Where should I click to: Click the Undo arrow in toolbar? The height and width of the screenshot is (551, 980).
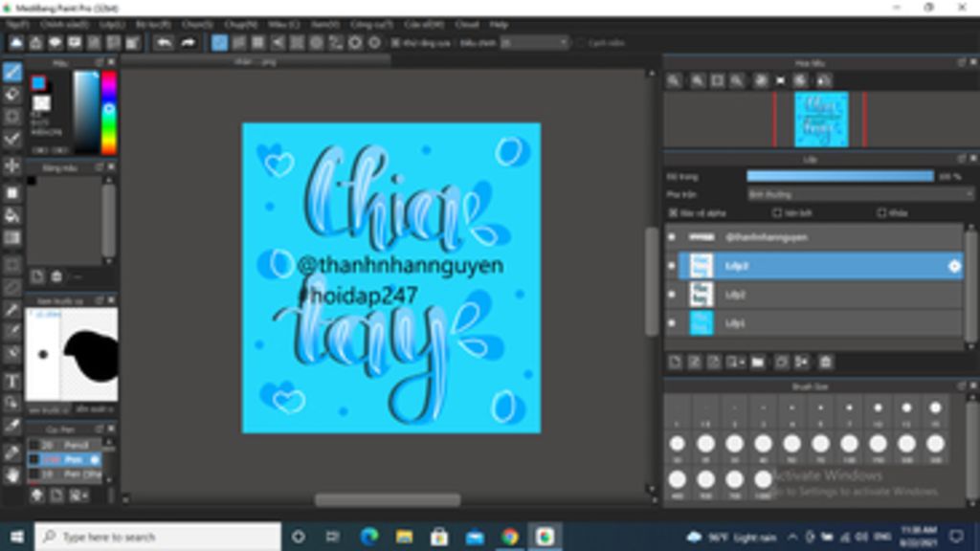pyautogui.click(x=164, y=42)
